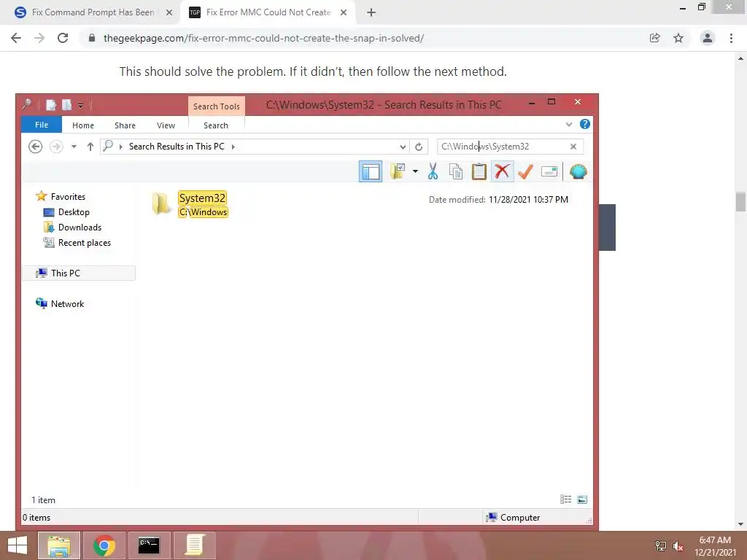Expand the ribbon with the chevron
The image size is (747, 560).
(x=569, y=125)
